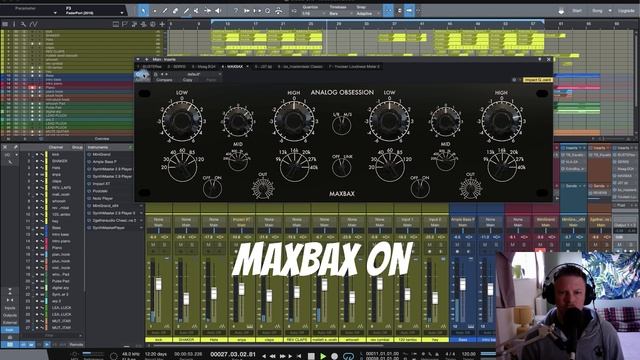Toggle the highlighted Snap button in toolbar
The height and width of the screenshot is (360, 640).
[x=388, y=11]
